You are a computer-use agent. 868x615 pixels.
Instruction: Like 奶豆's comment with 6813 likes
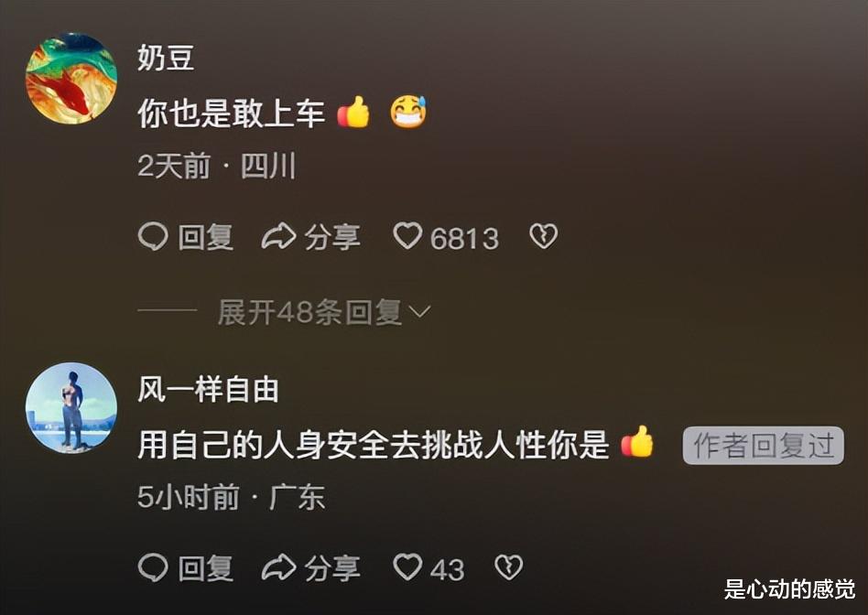(407, 236)
